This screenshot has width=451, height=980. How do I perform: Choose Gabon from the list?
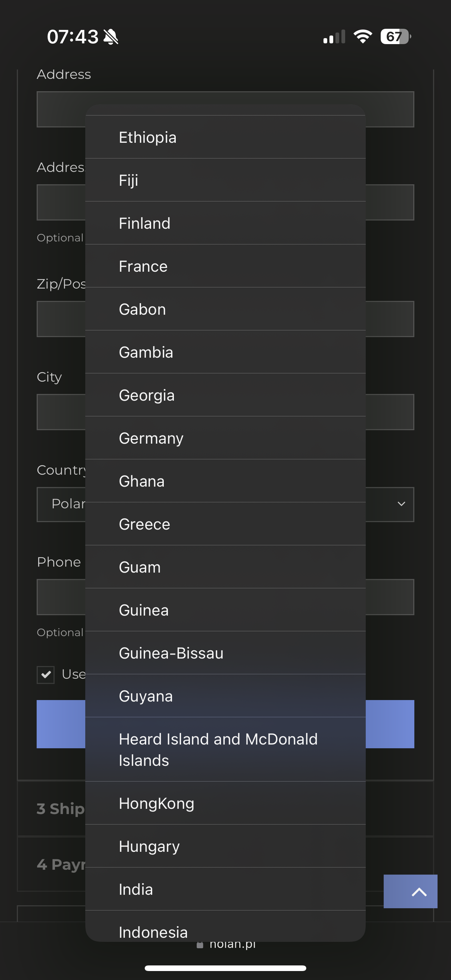pyautogui.click(x=224, y=309)
